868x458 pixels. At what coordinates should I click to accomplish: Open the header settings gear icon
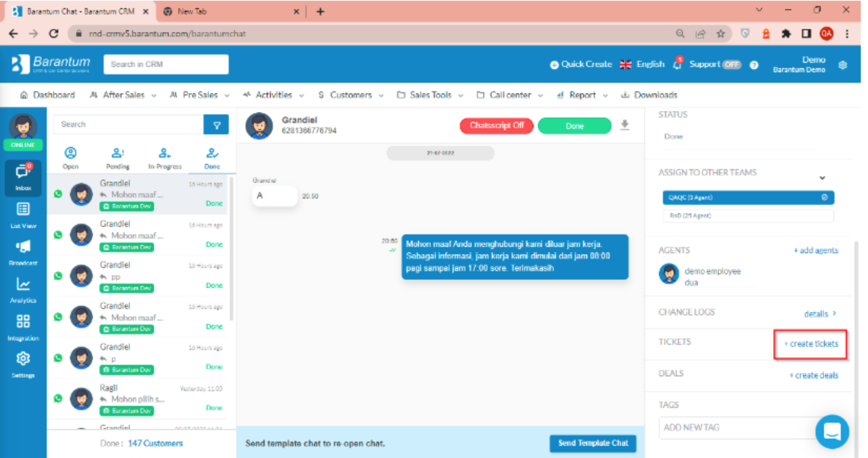pos(843,65)
